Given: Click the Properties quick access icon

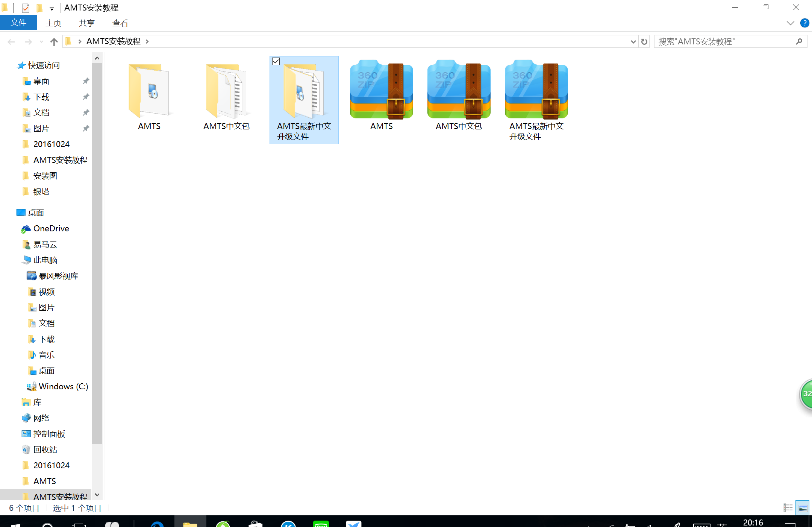Looking at the screenshot, I should point(26,8).
